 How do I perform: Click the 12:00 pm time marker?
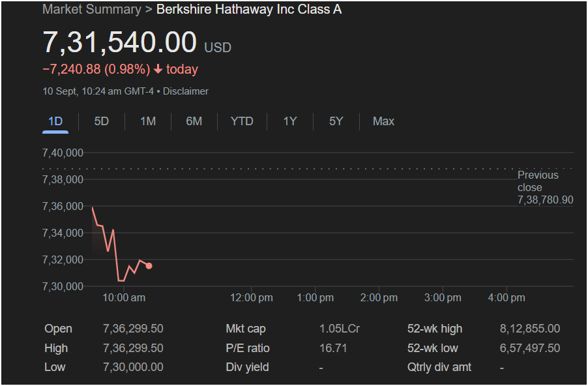pyautogui.click(x=251, y=298)
